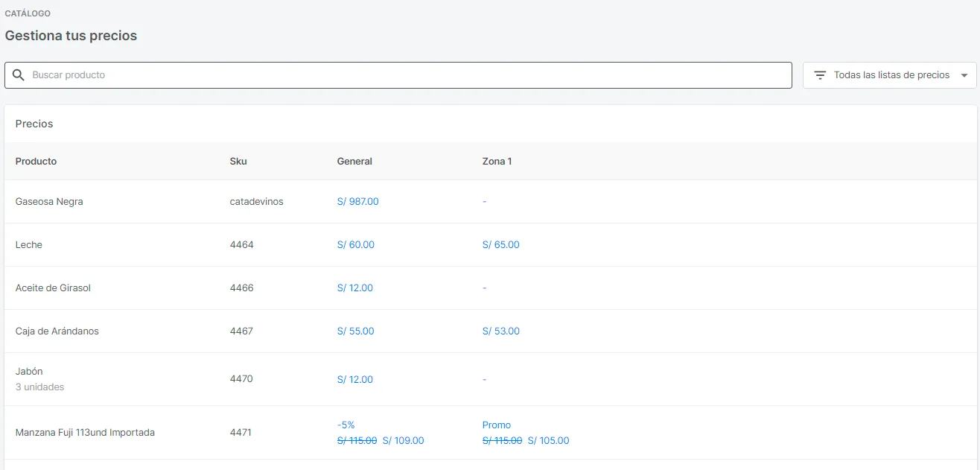Click Manzana Fuji Zona 1 struck-through S/ 115.00
Screen dimensions: 980x470
(502, 440)
